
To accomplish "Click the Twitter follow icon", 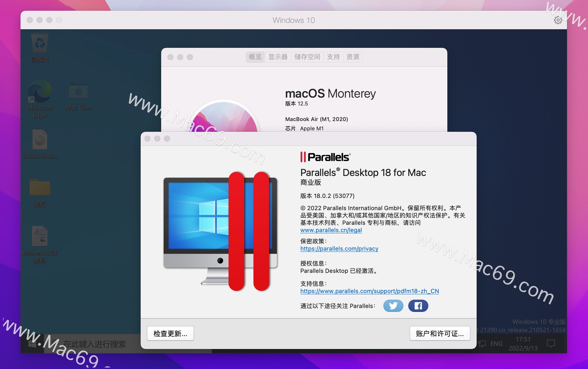I will tap(393, 306).
